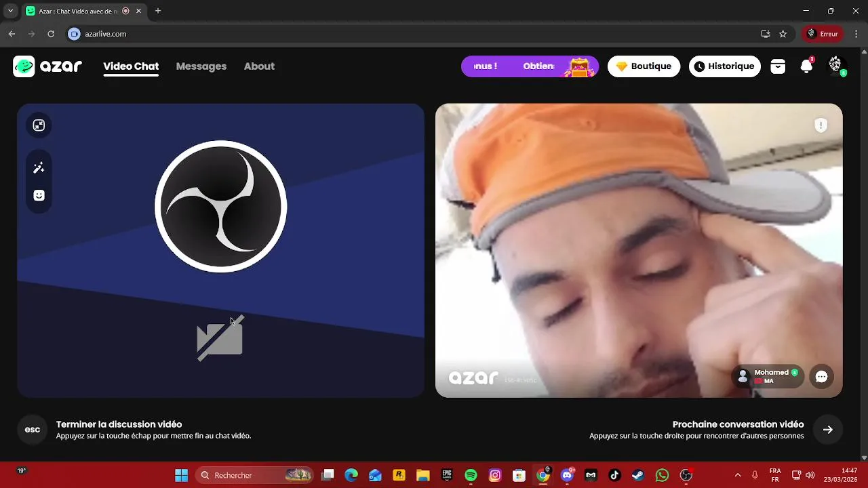Open Instagram from the taskbar

[x=495, y=475]
